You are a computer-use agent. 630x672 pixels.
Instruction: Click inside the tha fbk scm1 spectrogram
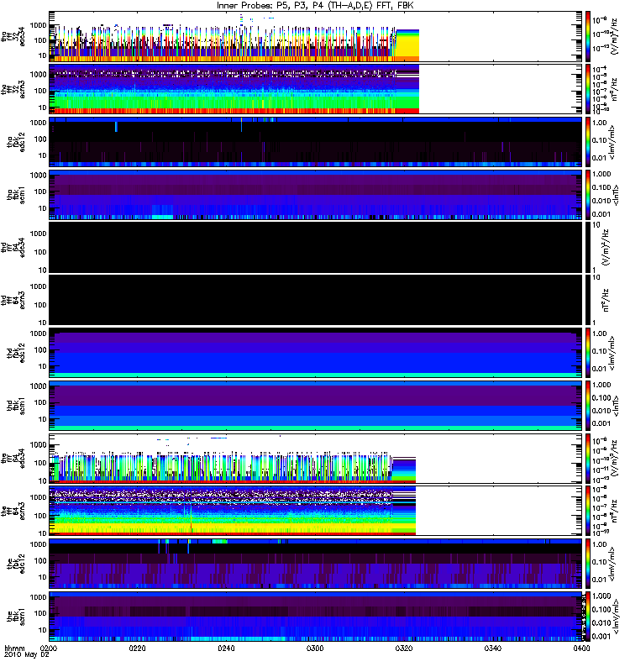pos(316,195)
